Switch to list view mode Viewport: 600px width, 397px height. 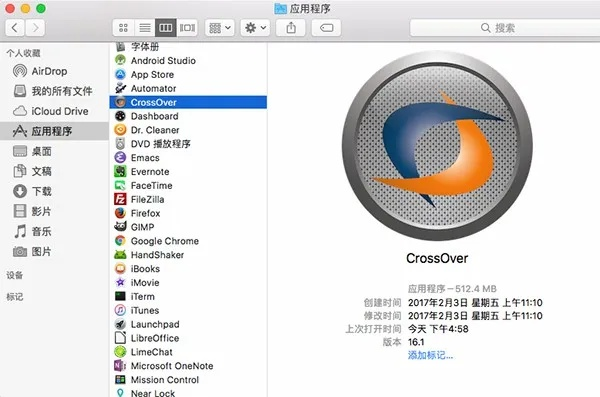pyautogui.click(x=145, y=28)
